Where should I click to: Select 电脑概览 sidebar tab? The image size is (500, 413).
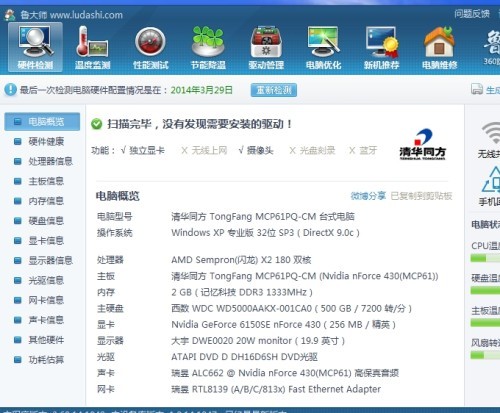coord(42,122)
